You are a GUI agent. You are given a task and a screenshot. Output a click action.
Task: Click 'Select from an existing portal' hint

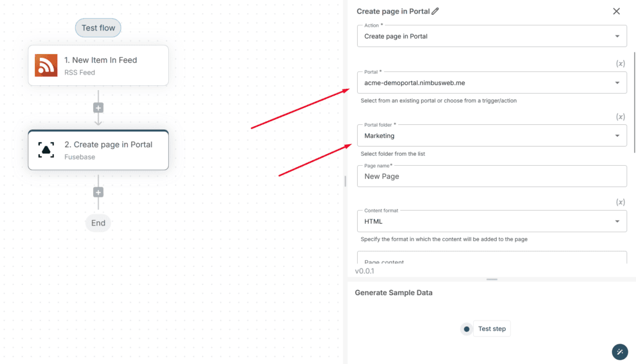pyautogui.click(x=438, y=101)
